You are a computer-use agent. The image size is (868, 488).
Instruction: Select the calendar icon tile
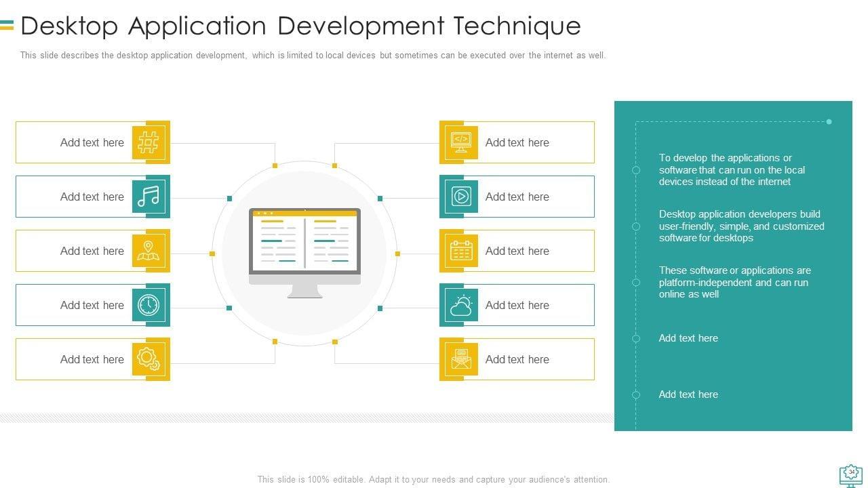pos(460,251)
